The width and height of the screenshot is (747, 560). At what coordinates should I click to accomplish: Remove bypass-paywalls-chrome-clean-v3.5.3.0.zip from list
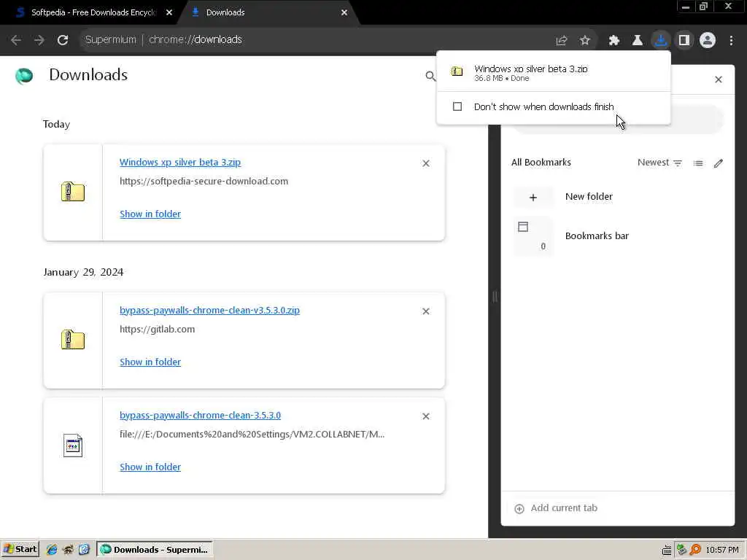click(426, 311)
